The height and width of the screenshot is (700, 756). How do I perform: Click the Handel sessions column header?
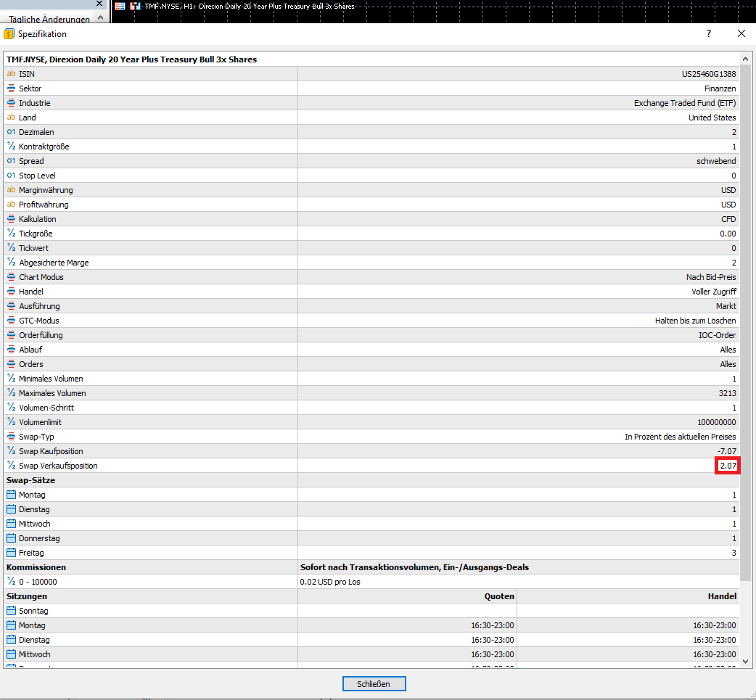click(722, 596)
